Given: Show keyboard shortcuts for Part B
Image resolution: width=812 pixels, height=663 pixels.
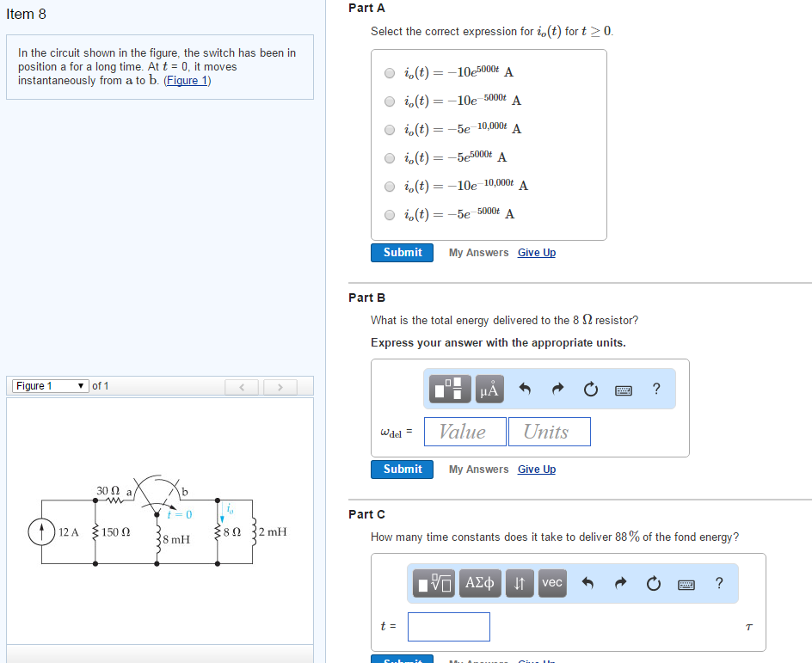Looking at the screenshot, I should 624,390.
